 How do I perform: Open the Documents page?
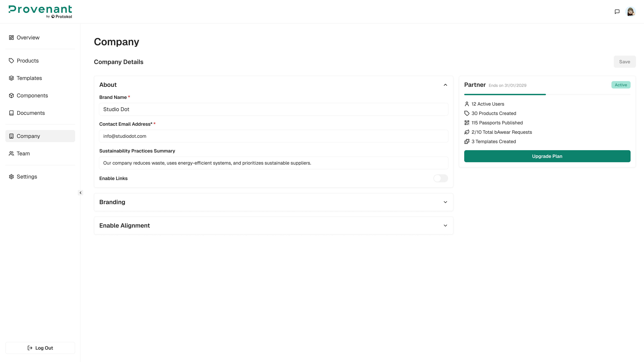[31, 113]
